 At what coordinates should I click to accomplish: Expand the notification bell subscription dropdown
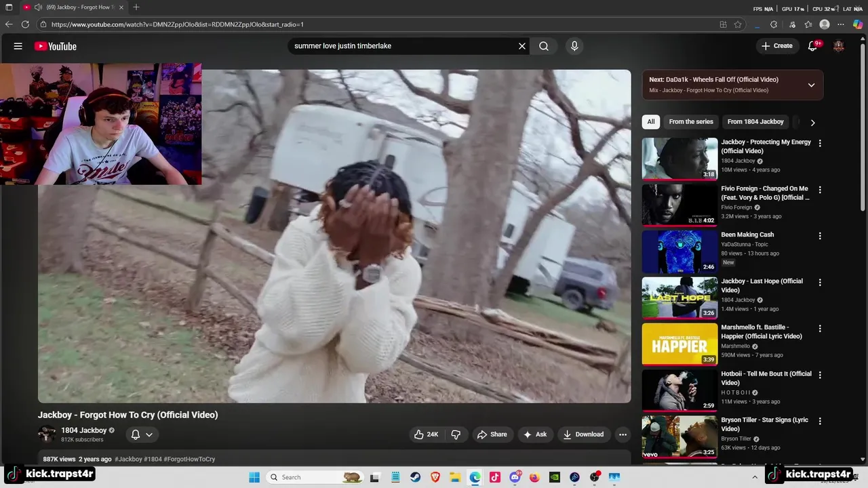click(149, 434)
